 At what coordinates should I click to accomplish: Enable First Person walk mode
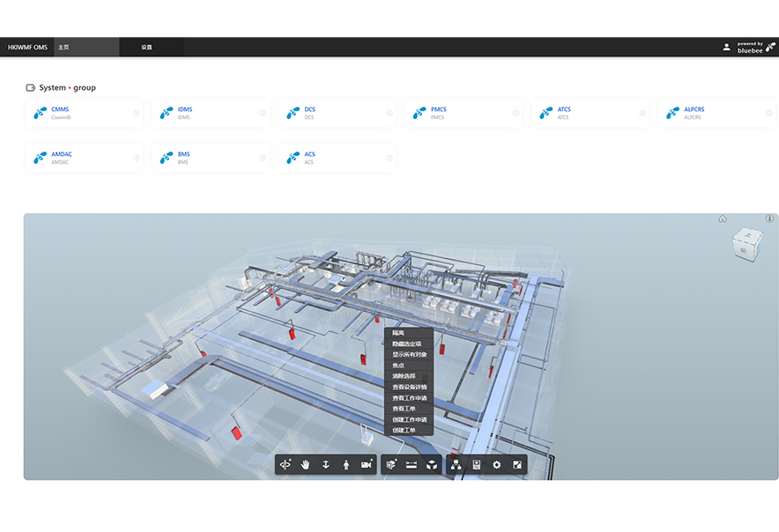tap(345, 465)
